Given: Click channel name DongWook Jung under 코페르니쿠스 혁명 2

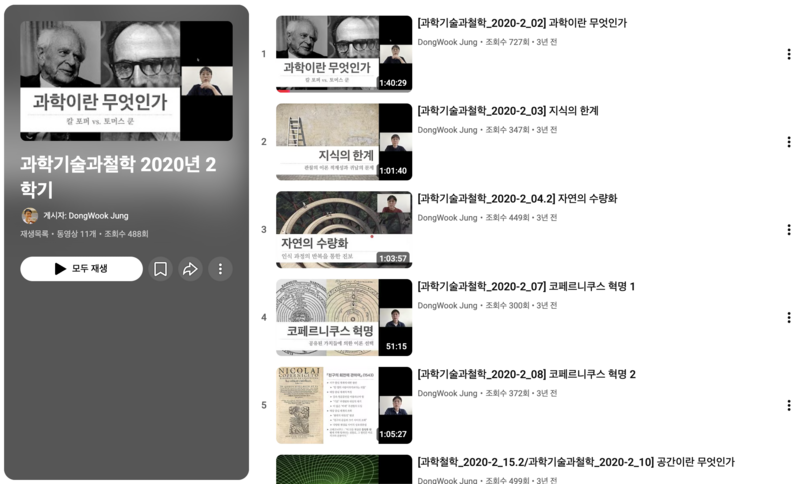Looking at the screenshot, I should (x=447, y=393).
